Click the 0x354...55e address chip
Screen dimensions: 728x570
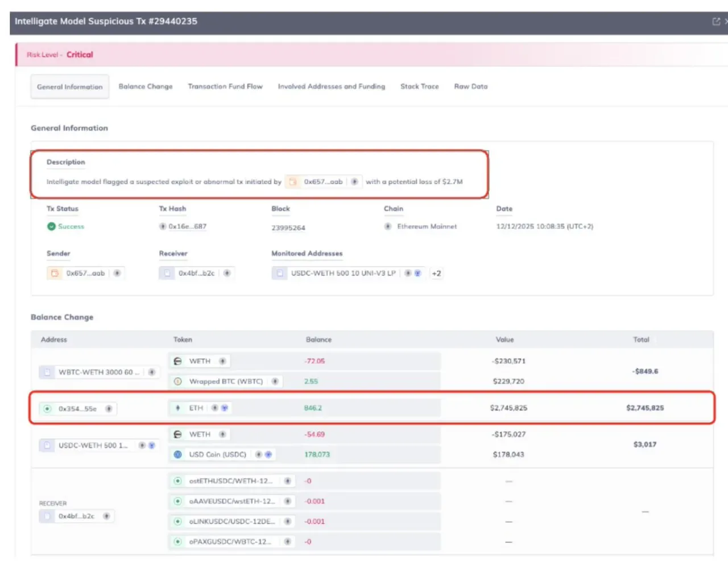pyautogui.click(x=77, y=409)
